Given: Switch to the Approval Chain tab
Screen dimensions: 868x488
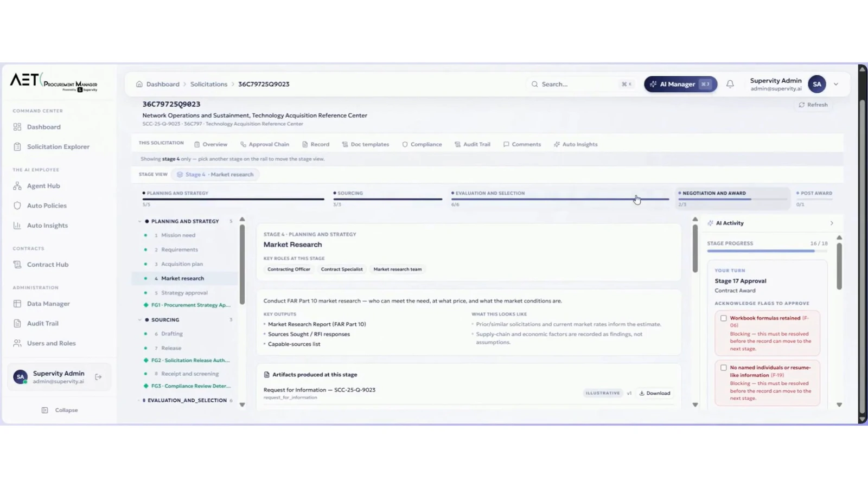Looking at the screenshot, I should pyautogui.click(x=264, y=144).
